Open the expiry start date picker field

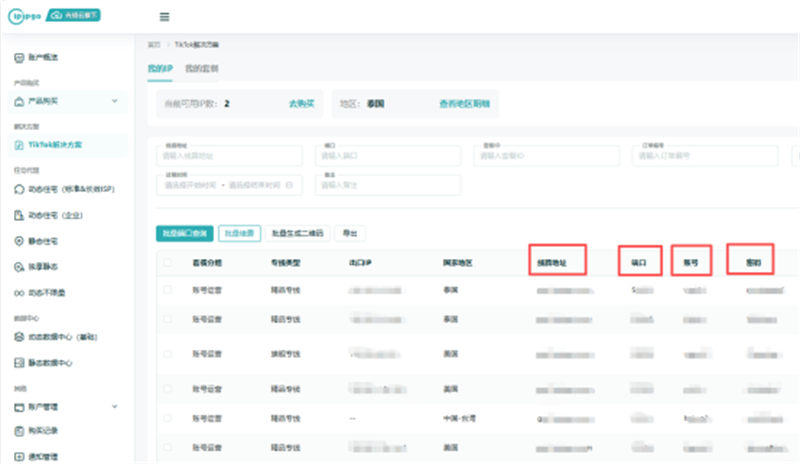pos(191,185)
